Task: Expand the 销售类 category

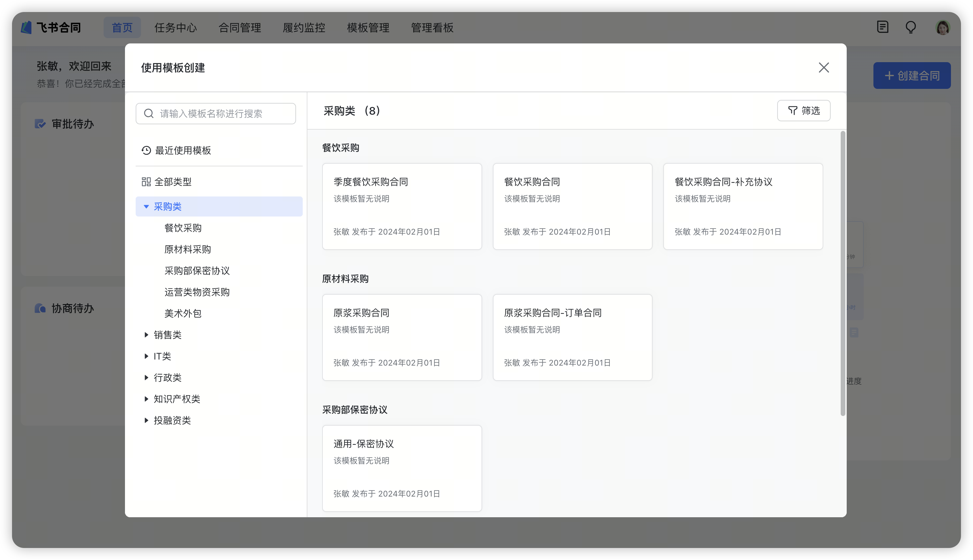Action: pos(146,335)
